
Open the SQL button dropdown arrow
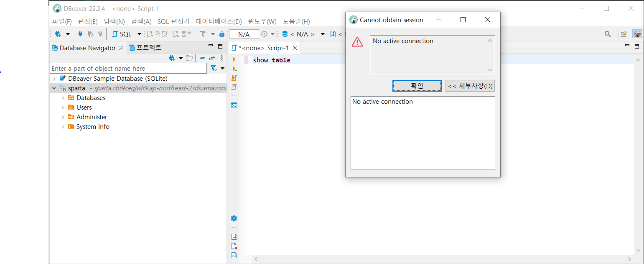(139, 34)
